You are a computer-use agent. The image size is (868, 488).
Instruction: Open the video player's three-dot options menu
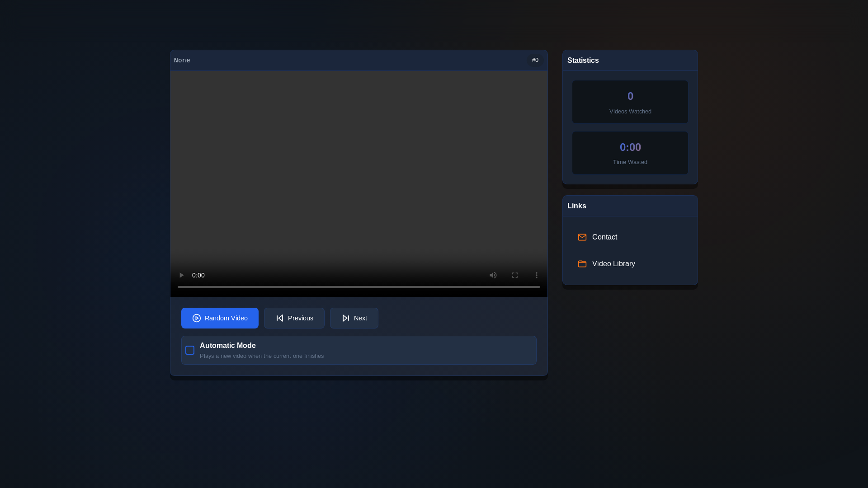[x=536, y=275]
